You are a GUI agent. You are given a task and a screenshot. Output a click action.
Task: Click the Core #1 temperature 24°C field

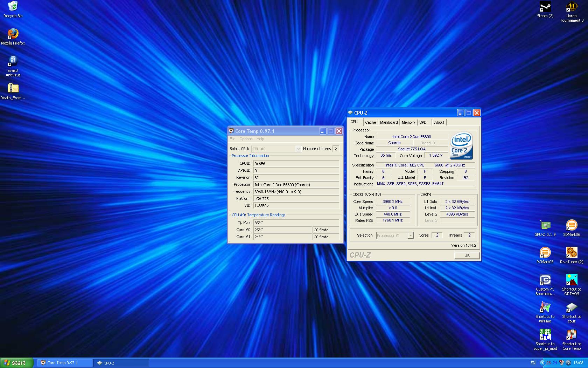pyautogui.click(x=283, y=237)
